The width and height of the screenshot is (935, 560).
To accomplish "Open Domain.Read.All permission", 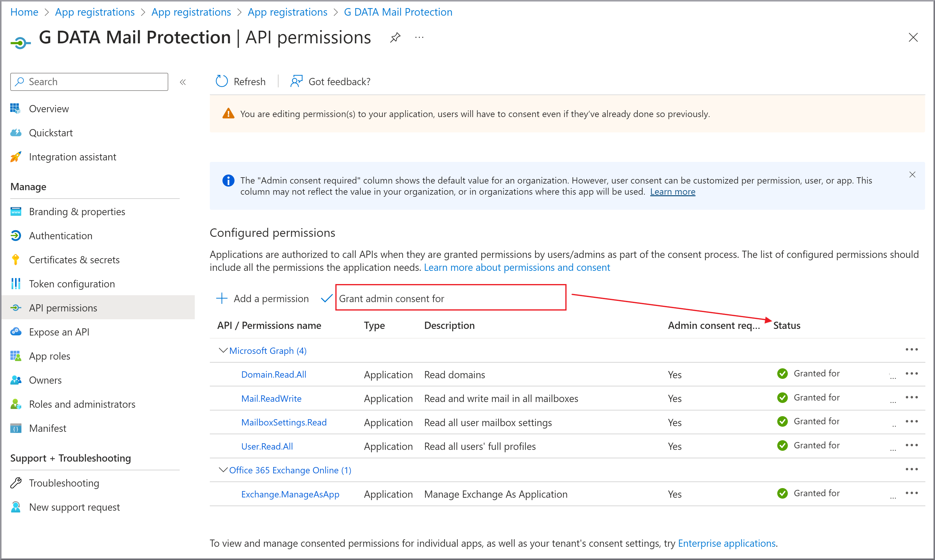I will click(x=274, y=375).
